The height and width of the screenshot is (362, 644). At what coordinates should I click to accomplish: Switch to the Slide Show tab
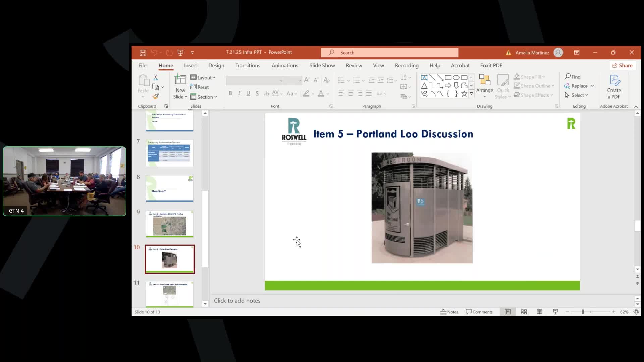[322, 65]
